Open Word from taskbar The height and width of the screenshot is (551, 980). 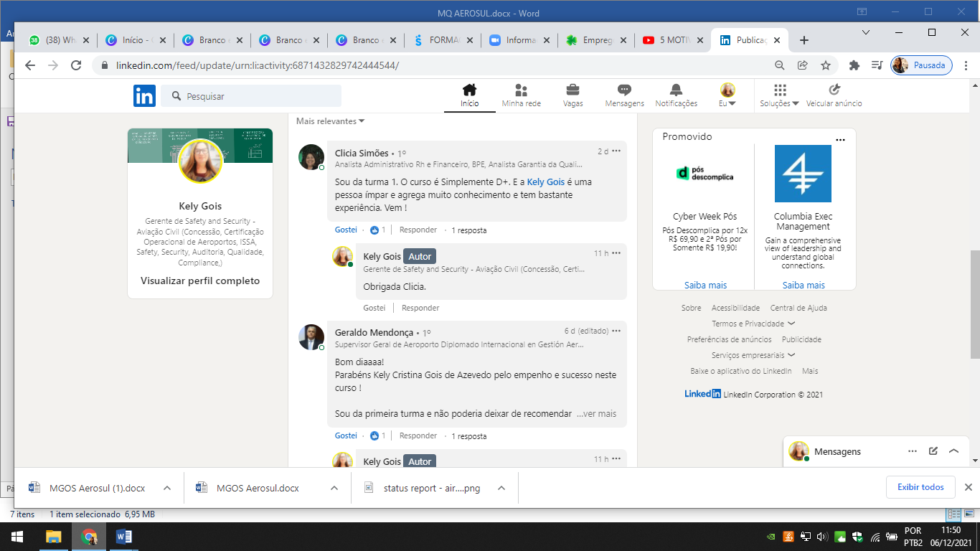click(123, 537)
